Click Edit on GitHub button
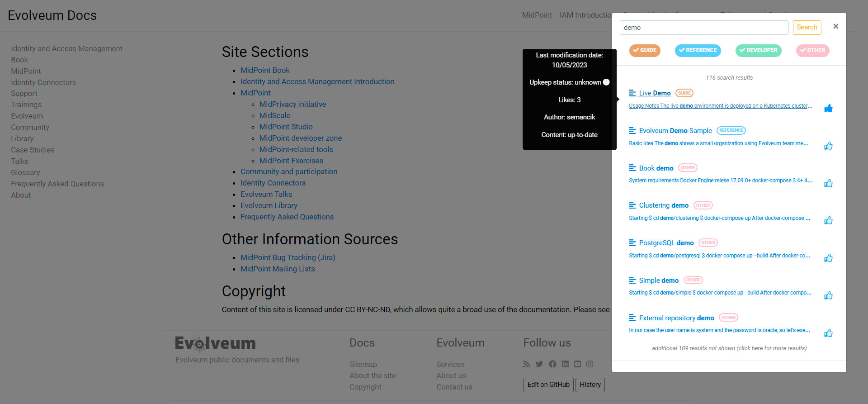Viewport: 868px width, 404px height. point(548,385)
